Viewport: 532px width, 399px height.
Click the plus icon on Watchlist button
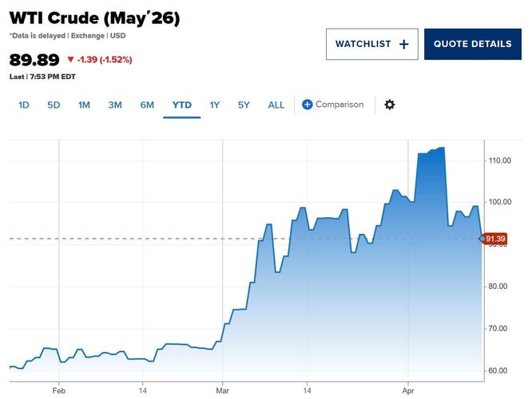coord(403,45)
